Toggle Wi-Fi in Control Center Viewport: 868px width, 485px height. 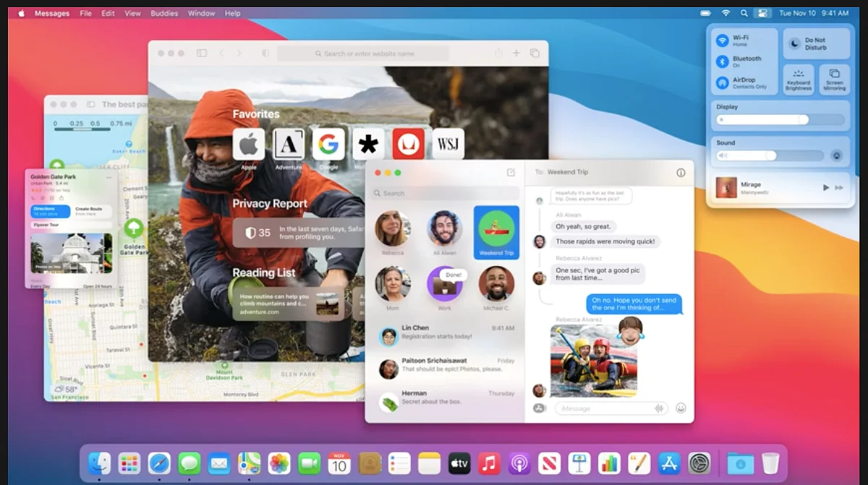point(722,40)
